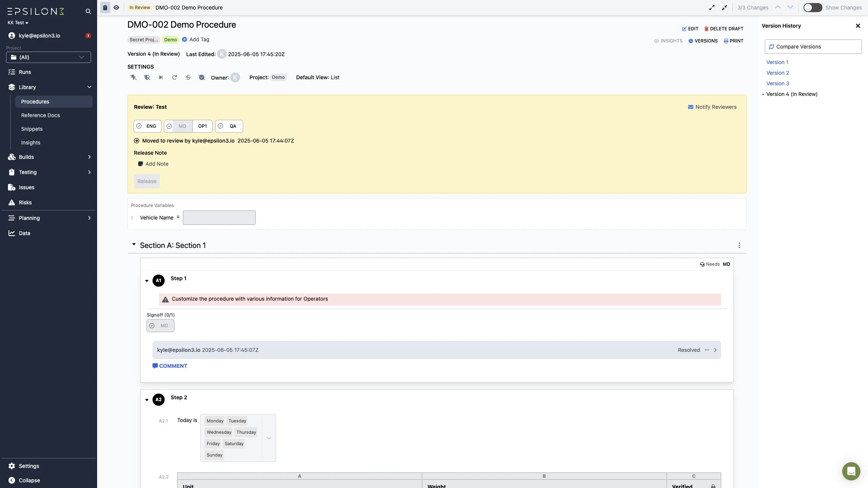868x488 pixels.
Task: Click the kyle@epsilon3.io user entry
Action: 39,36
